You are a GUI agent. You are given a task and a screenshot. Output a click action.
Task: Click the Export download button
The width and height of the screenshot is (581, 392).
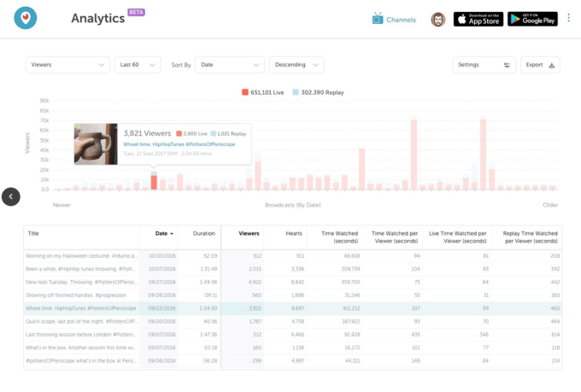point(541,65)
